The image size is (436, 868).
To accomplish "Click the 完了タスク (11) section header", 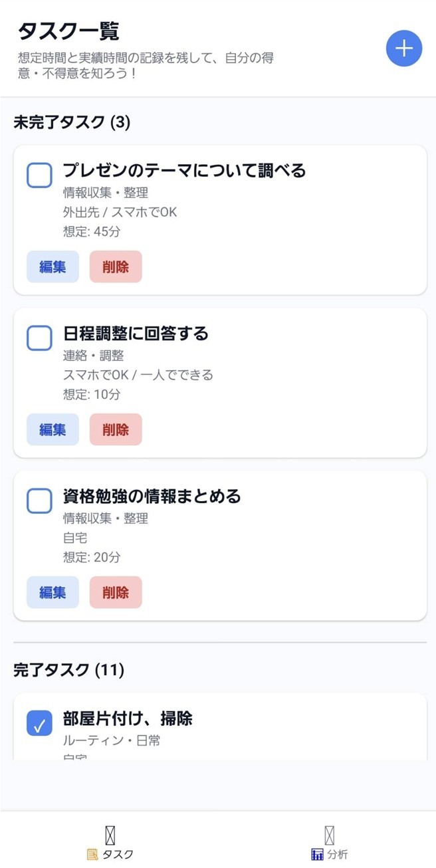I will (68, 670).
